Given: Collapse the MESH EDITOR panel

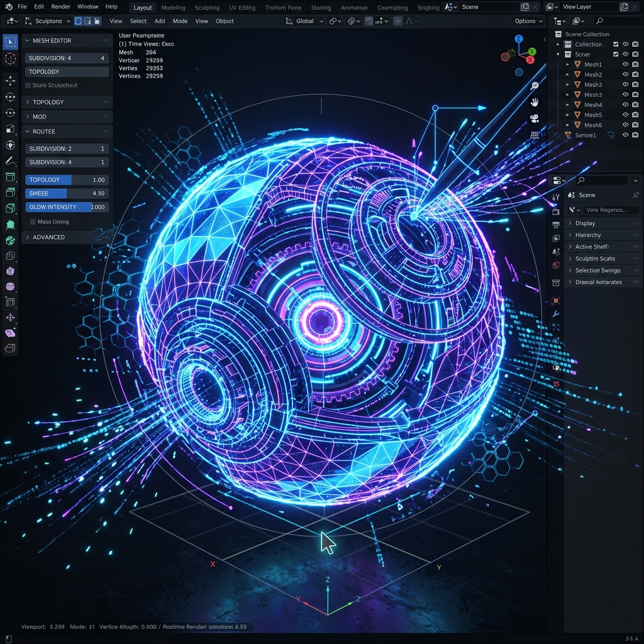Looking at the screenshot, I should coord(67,41).
